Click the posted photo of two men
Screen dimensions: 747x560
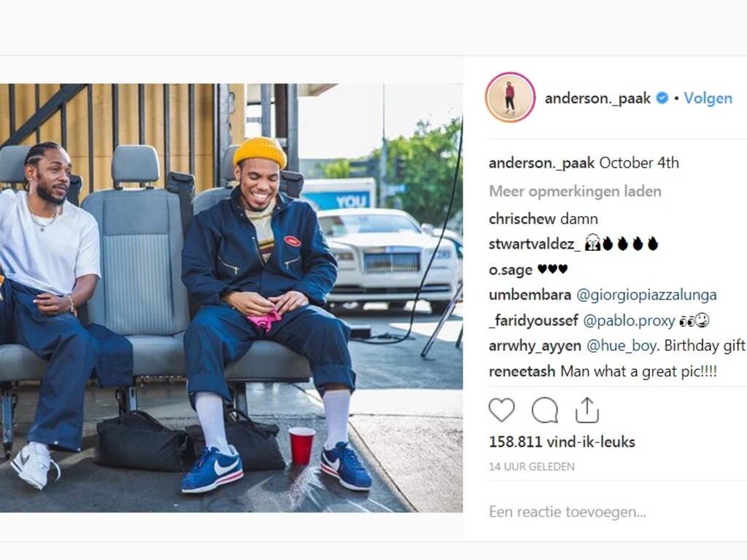click(231, 298)
